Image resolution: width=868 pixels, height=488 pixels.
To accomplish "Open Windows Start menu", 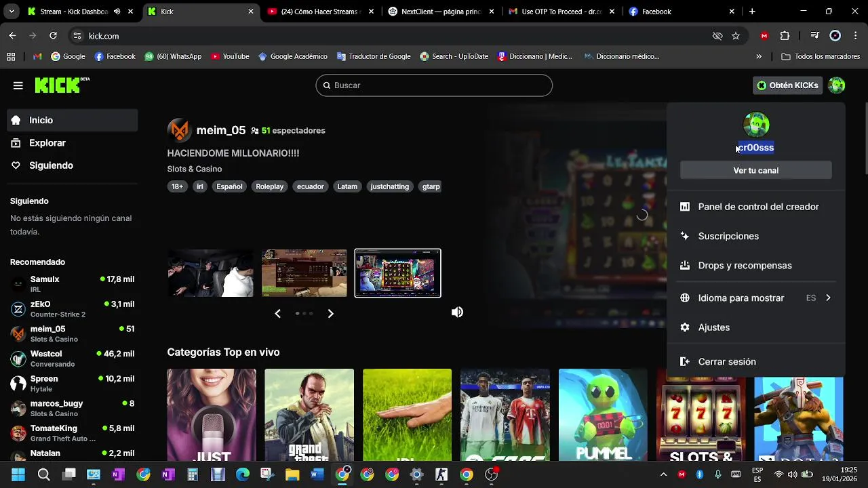I will [x=18, y=474].
